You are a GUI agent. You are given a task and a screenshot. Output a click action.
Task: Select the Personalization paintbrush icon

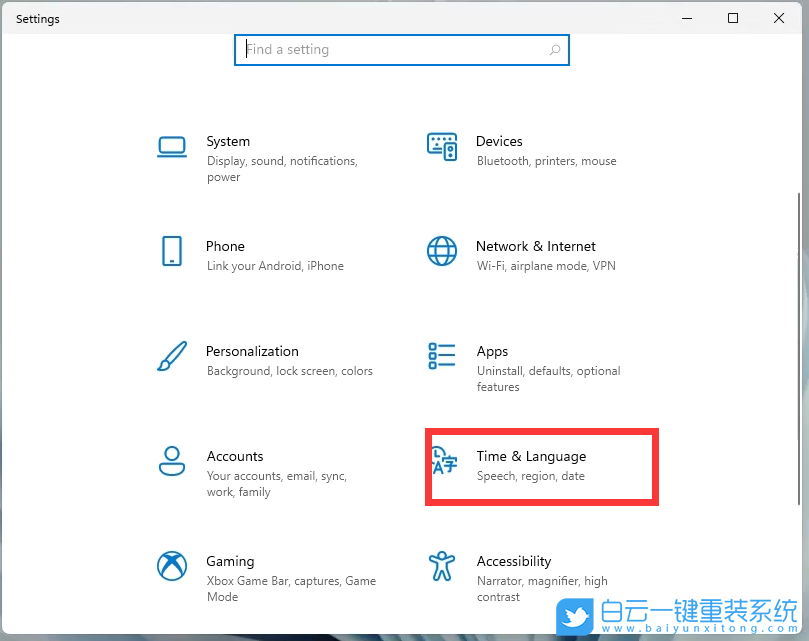pos(171,356)
